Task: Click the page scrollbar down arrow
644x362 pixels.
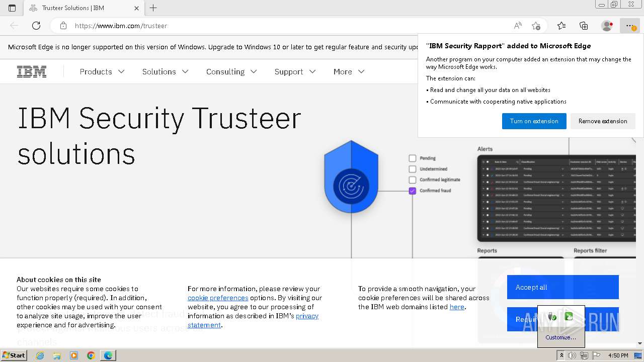Action: click(639, 343)
